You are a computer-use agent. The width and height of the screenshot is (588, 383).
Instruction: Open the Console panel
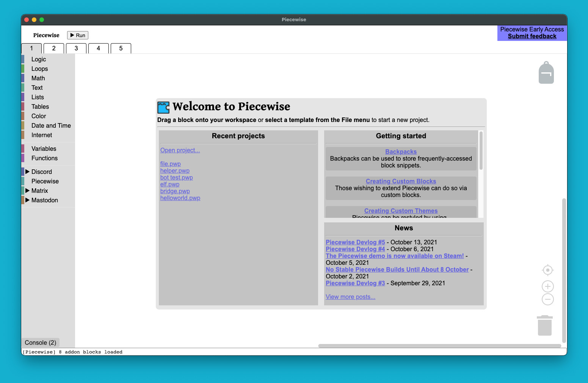pyautogui.click(x=40, y=342)
